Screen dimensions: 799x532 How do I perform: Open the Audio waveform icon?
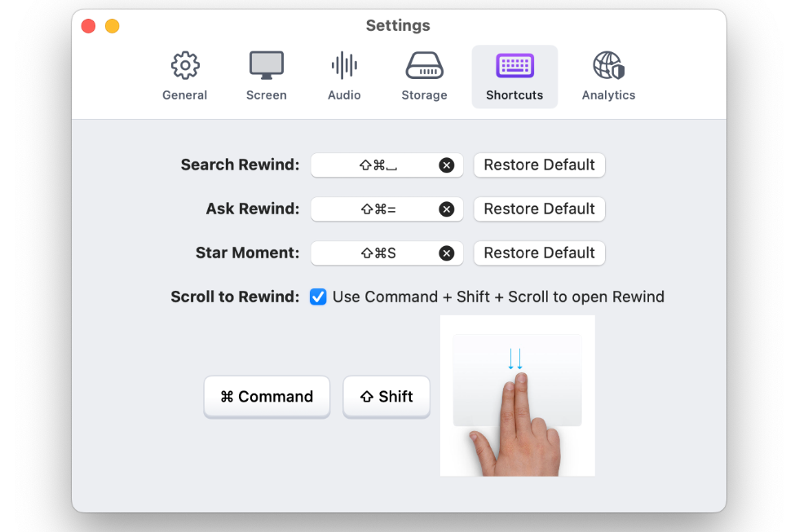point(344,66)
